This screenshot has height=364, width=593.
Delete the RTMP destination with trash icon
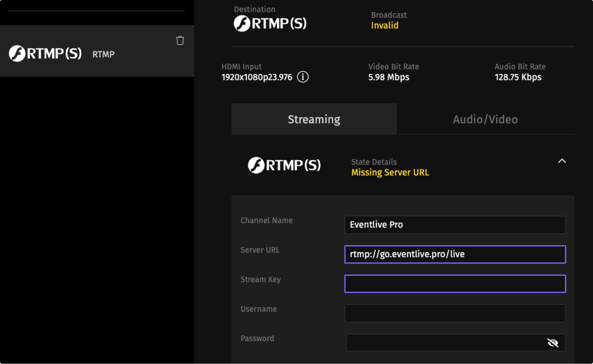[x=180, y=41]
